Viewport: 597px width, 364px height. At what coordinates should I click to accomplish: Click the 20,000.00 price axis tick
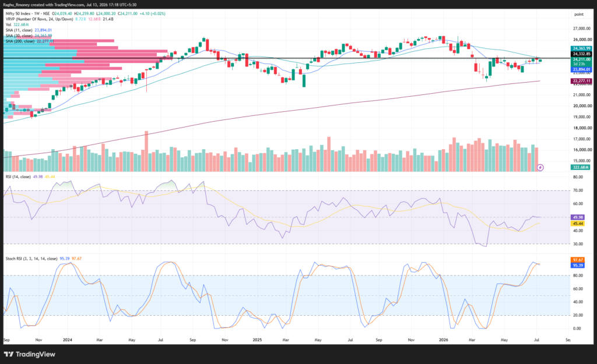click(582, 106)
